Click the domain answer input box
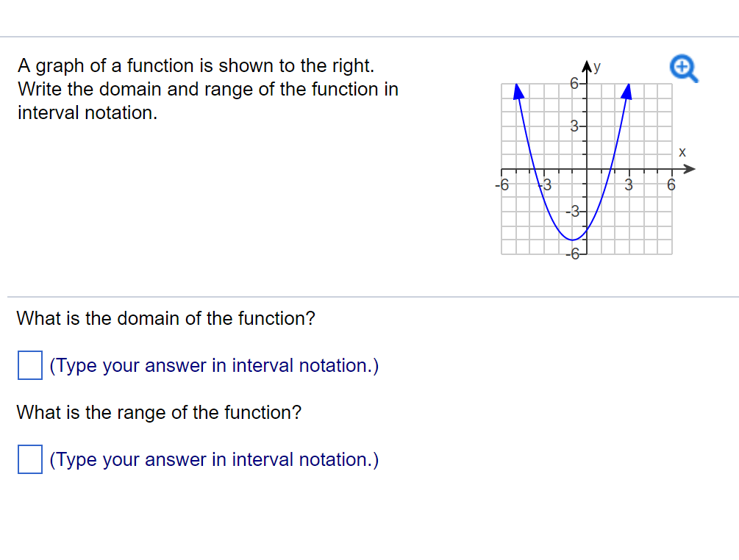The image size is (739, 560). pos(29,365)
